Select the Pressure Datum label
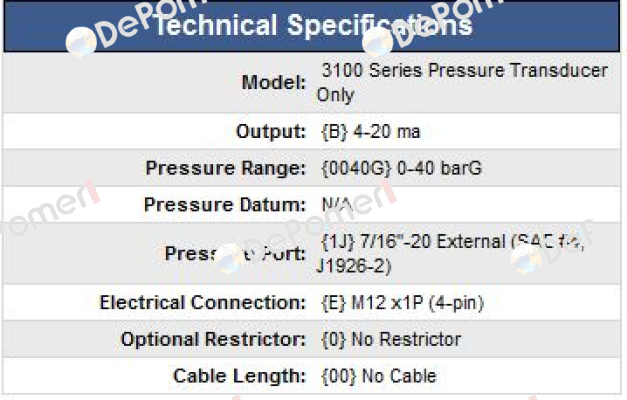The height and width of the screenshot is (400, 627). [x=225, y=204]
